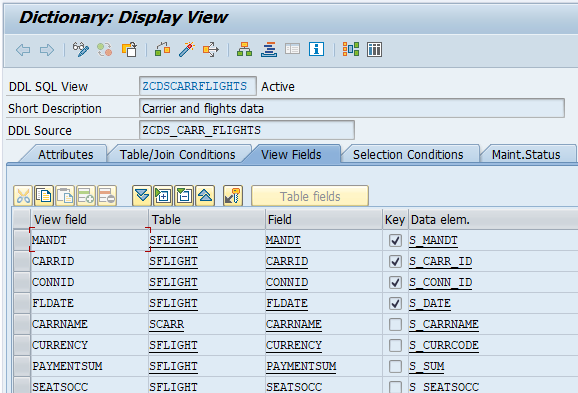This screenshot has width=578, height=393.
Task: Click the Cut scissors icon
Action: point(23,196)
